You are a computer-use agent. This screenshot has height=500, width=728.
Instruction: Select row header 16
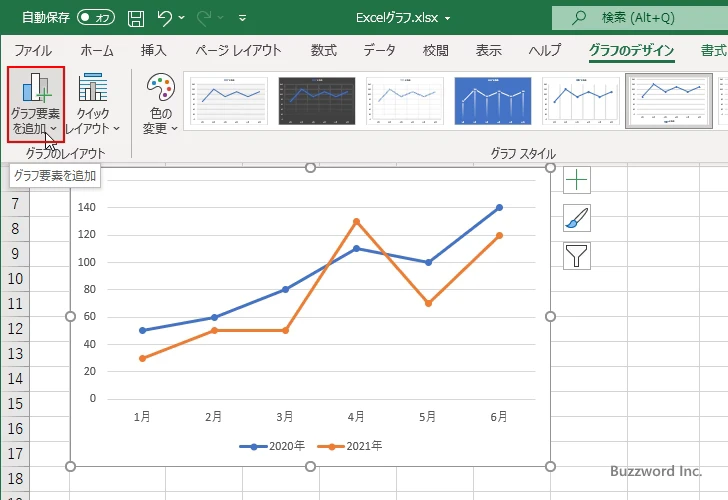[x=15, y=429]
